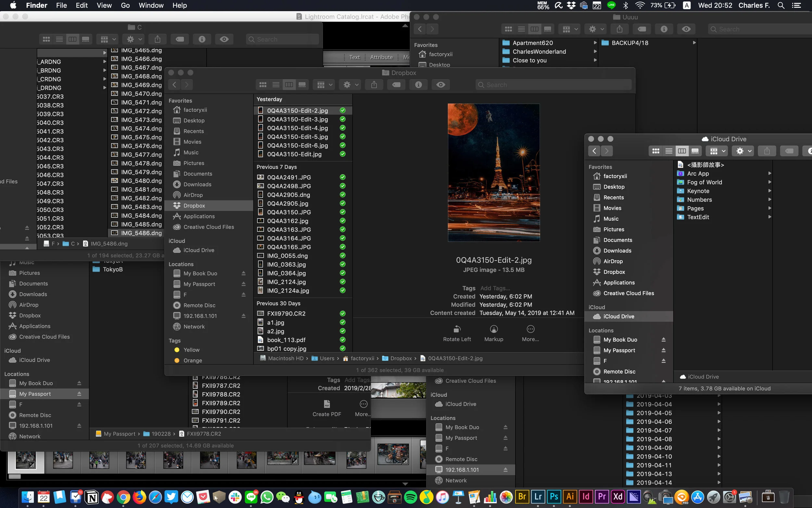812x508 pixels.
Task: Select book_113.pdf in the Dropbox list
Action: pyautogui.click(x=302, y=340)
